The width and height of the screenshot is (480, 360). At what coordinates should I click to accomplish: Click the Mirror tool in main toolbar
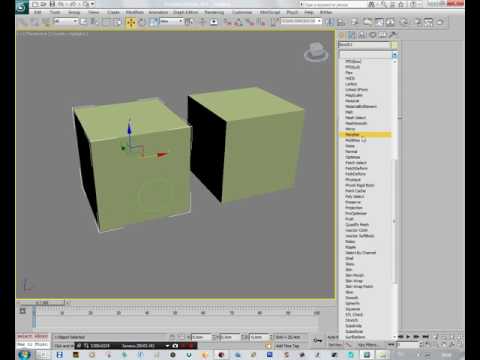click(330, 22)
